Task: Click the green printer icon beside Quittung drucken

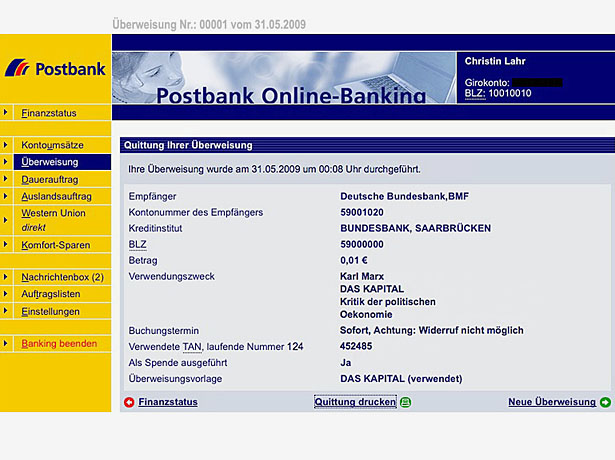Action: pyautogui.click(x=405, y=402)
